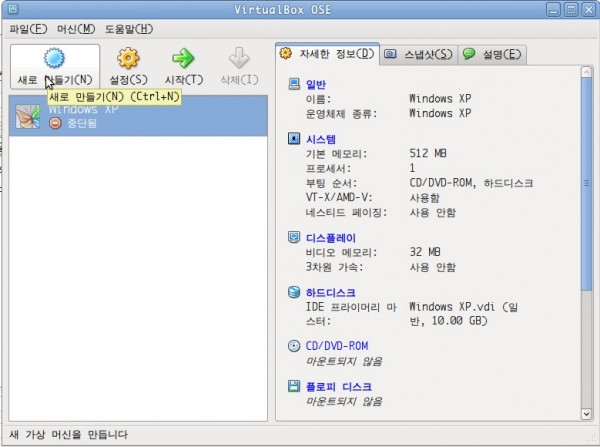Open the 디스플레이 settings link
Screen dimensions: 600x447
(331, 238)
